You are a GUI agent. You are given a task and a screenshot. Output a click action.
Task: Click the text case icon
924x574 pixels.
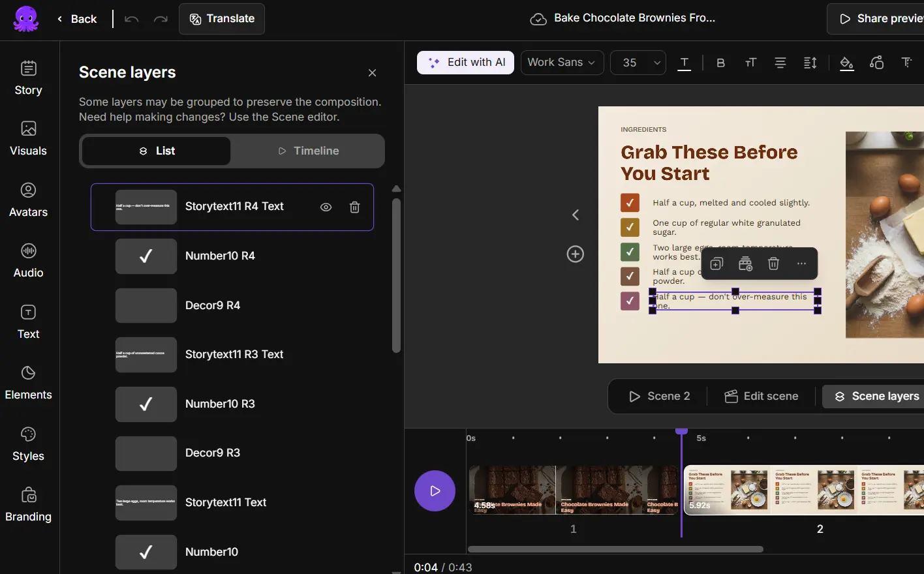point(750,63)
